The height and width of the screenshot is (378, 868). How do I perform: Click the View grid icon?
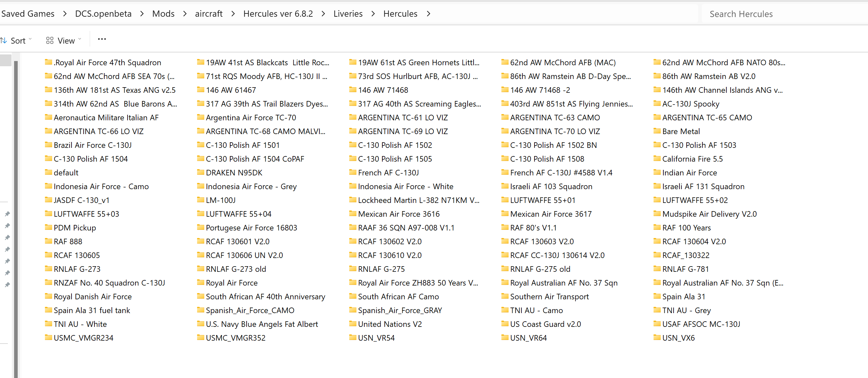[50, 40]
